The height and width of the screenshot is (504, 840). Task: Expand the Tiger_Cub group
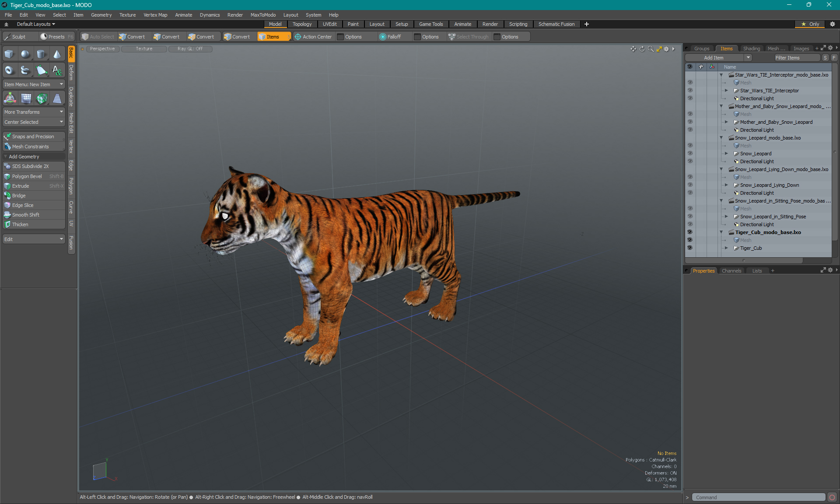[x=727, y=248]
